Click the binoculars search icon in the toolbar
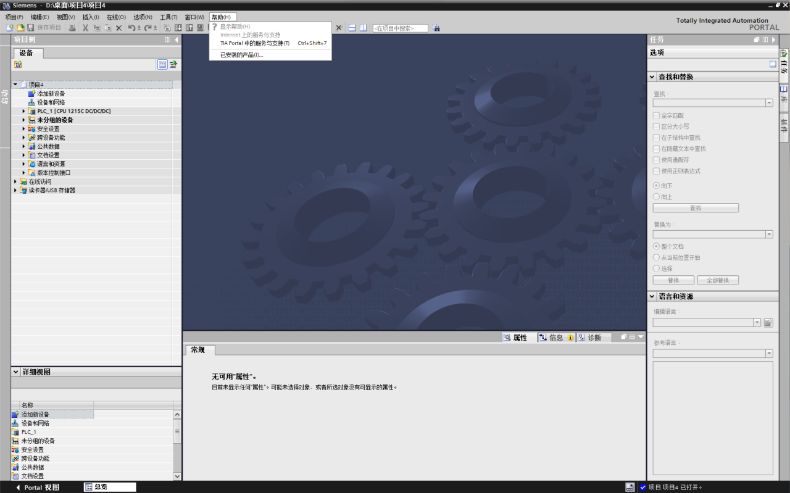This screenshot has width=790, height=493. pyautogui.click(x=436, y=28)
